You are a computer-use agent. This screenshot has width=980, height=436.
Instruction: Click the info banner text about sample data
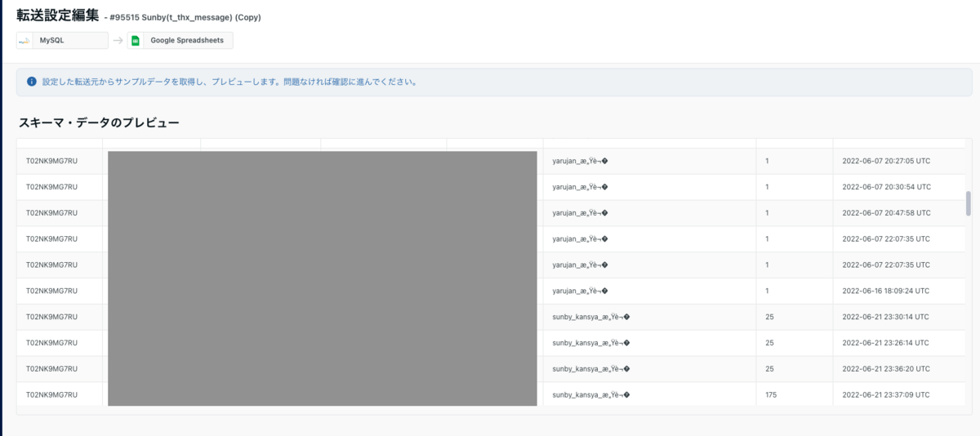click(x=229, y=82)
